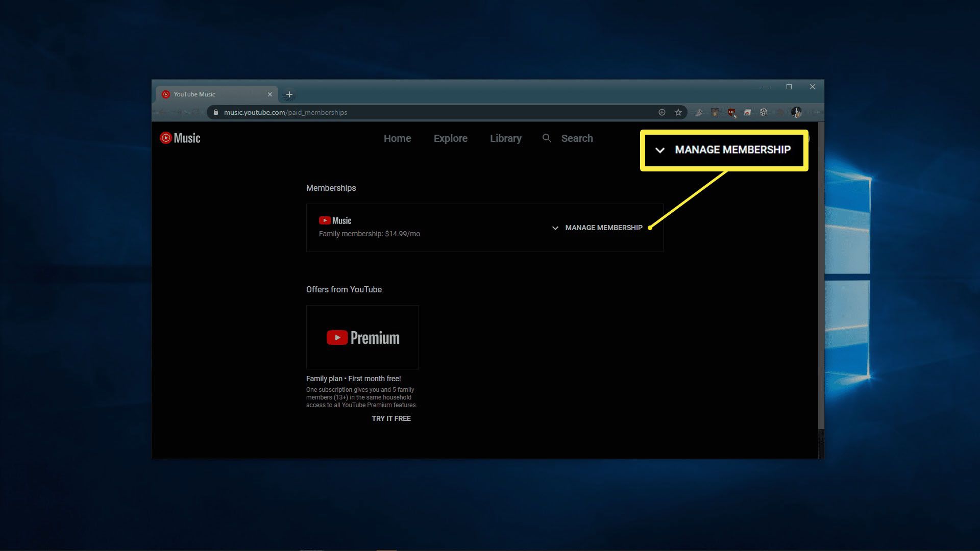Open a new browser tab
980x551 pixels.
point(289,94)
